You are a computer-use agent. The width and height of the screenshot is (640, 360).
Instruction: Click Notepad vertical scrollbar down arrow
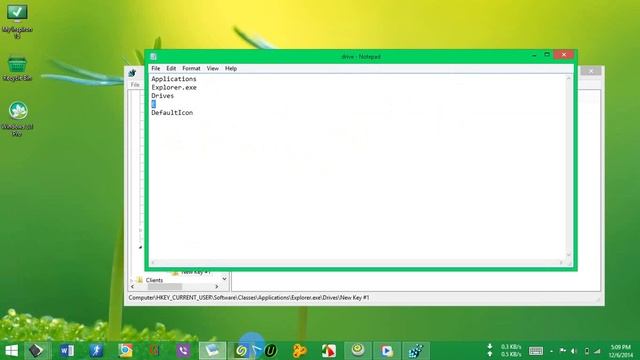569,254
